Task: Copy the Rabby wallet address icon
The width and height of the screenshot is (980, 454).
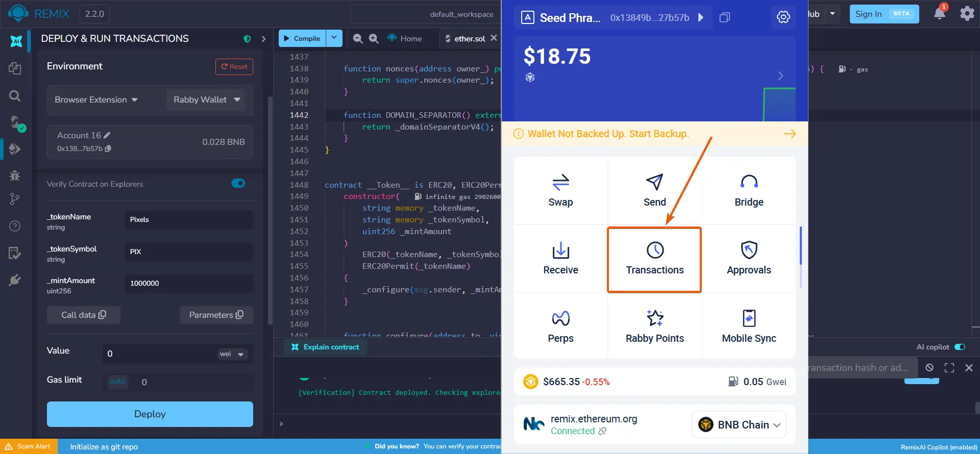Action: 725,17
